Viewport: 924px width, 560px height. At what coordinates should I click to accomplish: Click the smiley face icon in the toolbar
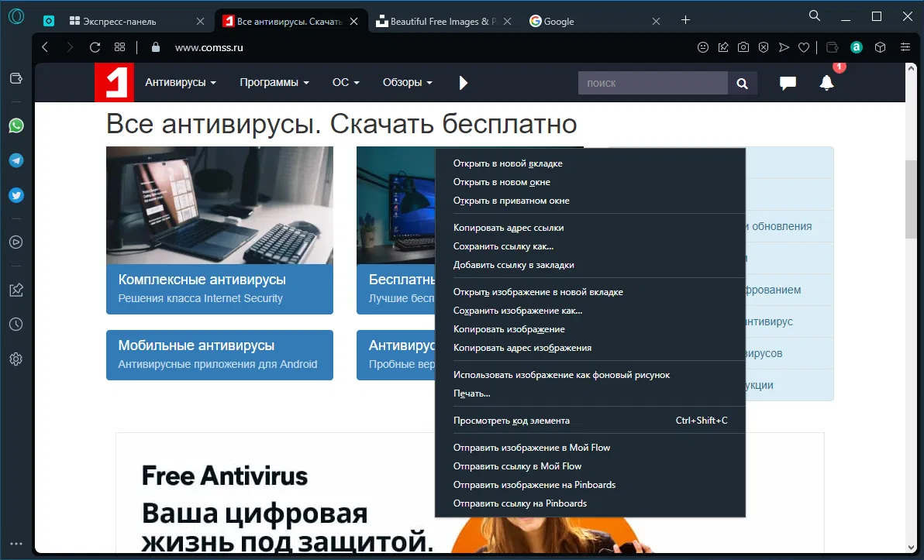pyautogui.click(x=702, y=47)
